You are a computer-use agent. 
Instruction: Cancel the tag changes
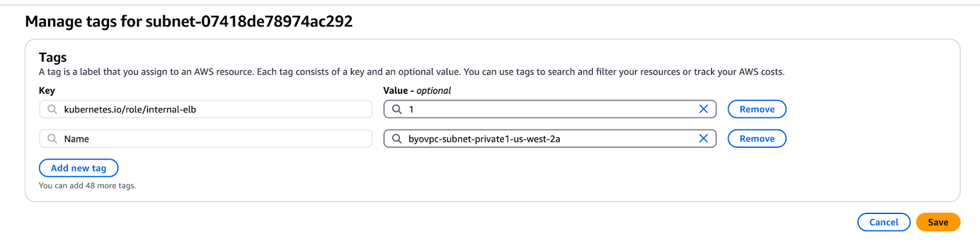point(883,222)
